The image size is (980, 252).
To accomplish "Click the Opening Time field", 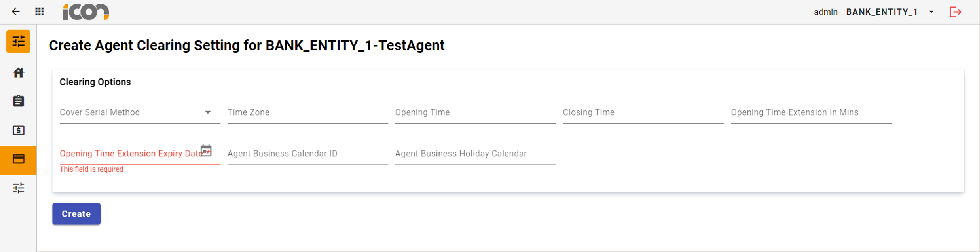I will tap(475, 112).
